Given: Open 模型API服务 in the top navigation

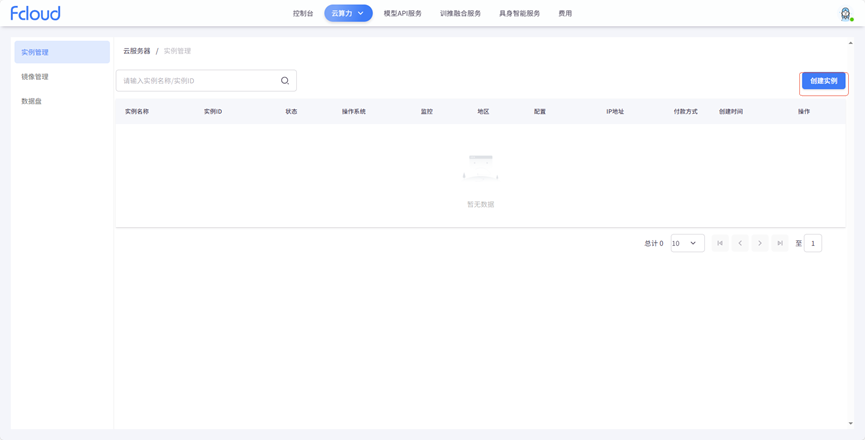Looking at the screenshot, I should coord(402,13).
